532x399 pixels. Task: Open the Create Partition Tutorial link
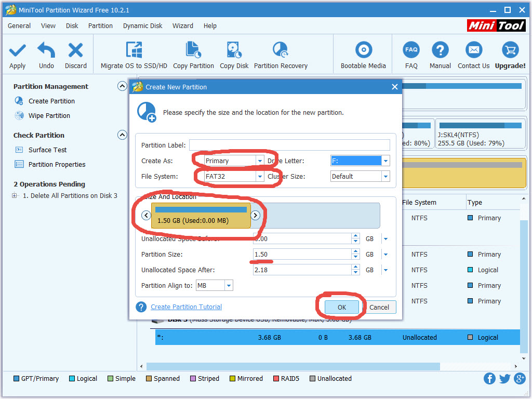pyautogui.click(x=186, y=307)
